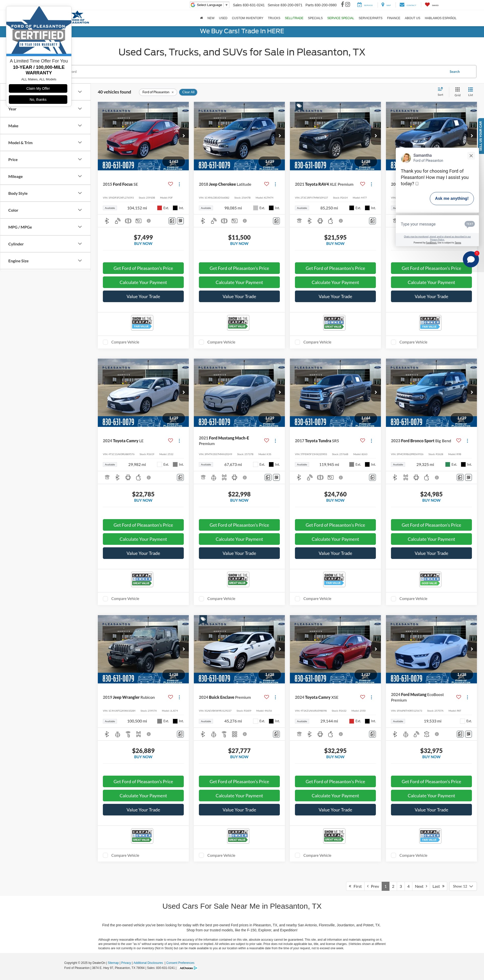This screenshot has width=484, height=980.
Task: Click the Contact envelope icon
Action: click(402, 5)
